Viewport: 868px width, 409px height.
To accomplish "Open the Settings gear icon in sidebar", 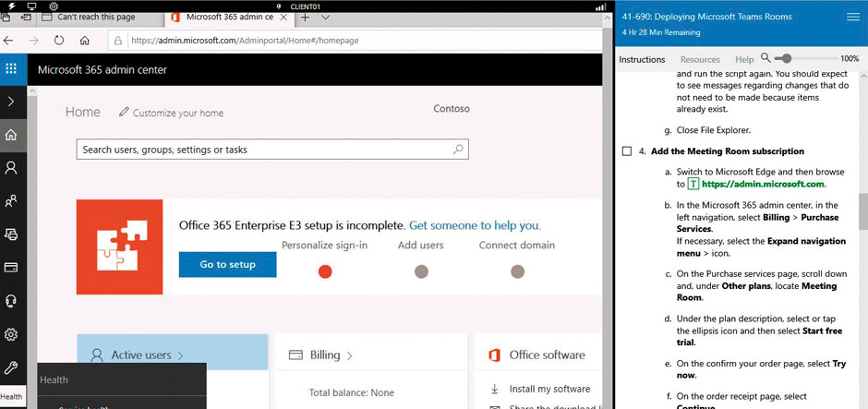I will [x=11, y=334].
